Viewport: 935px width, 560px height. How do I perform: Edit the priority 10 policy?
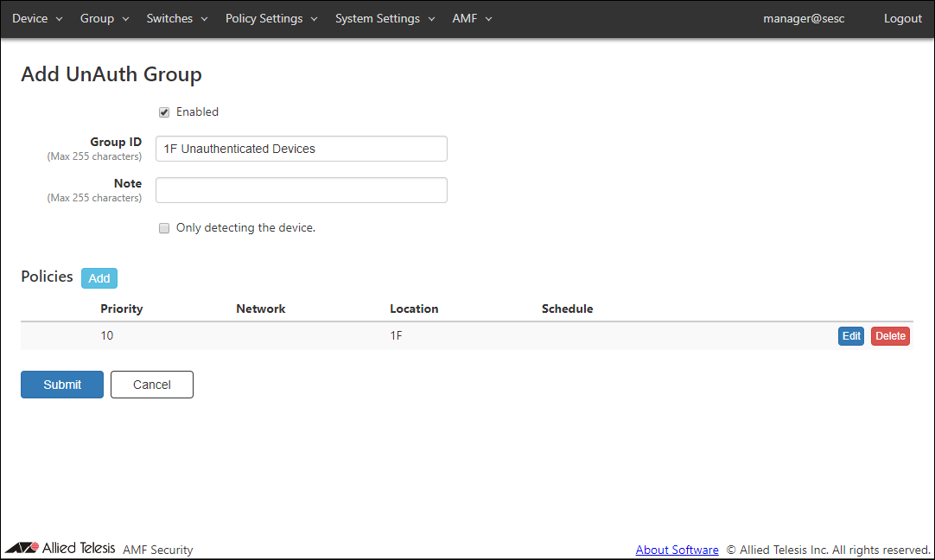coord(851,336)
